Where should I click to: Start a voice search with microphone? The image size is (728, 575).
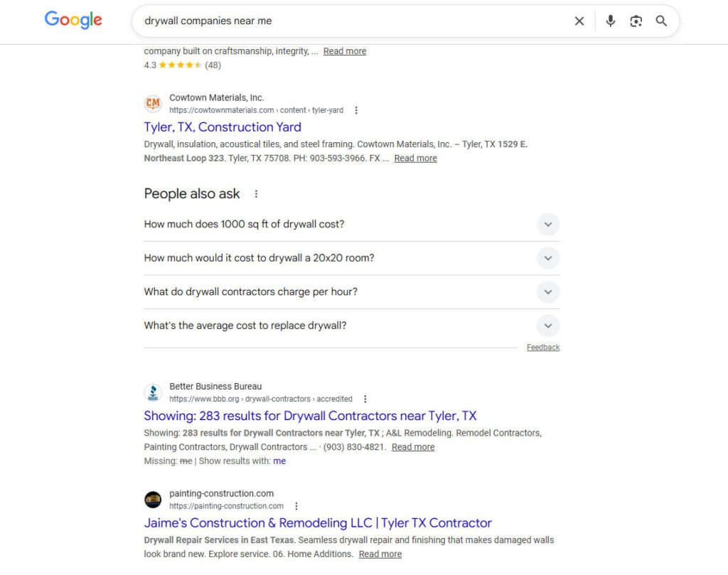(610, 21)
